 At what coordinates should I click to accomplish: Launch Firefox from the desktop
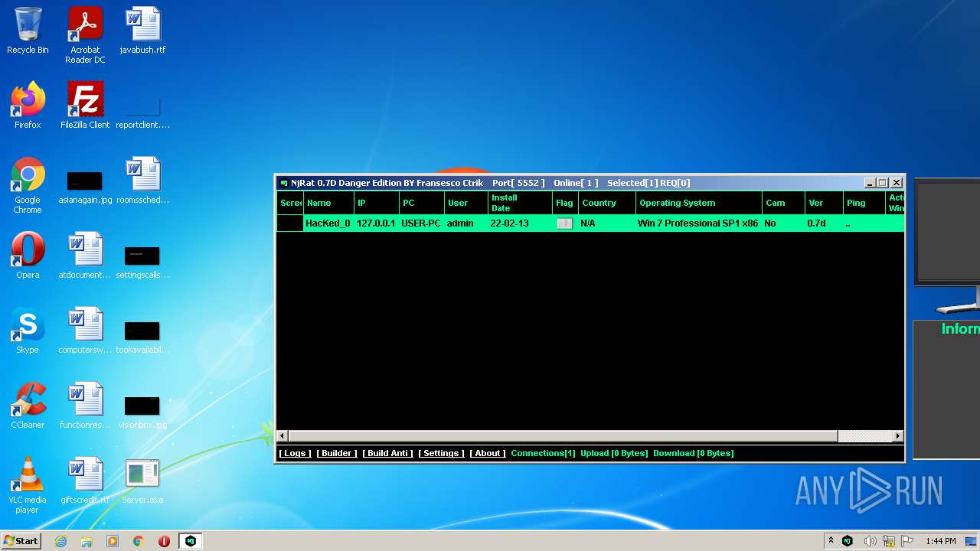28,106
